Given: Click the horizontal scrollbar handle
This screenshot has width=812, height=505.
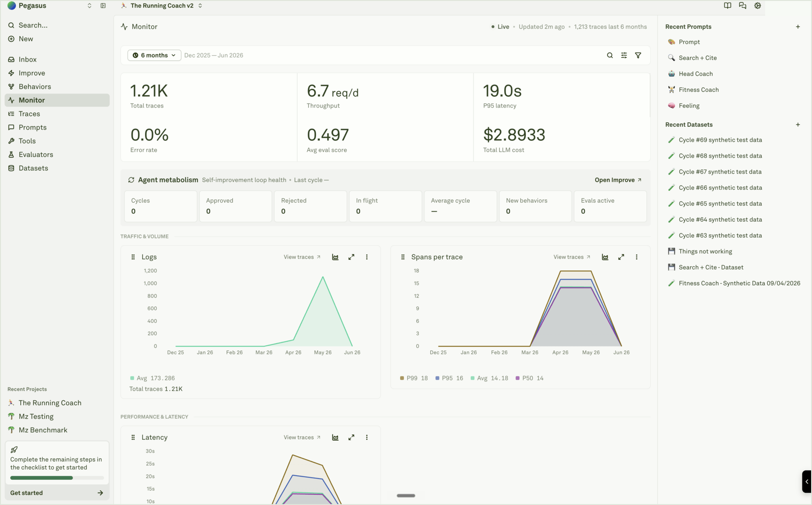Looking at the screenshot, I should click(x=406, y=496).
